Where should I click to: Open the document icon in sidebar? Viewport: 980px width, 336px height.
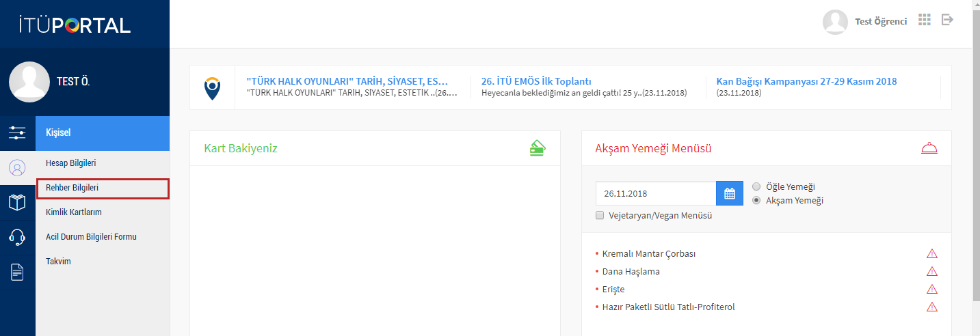(17, 272)
